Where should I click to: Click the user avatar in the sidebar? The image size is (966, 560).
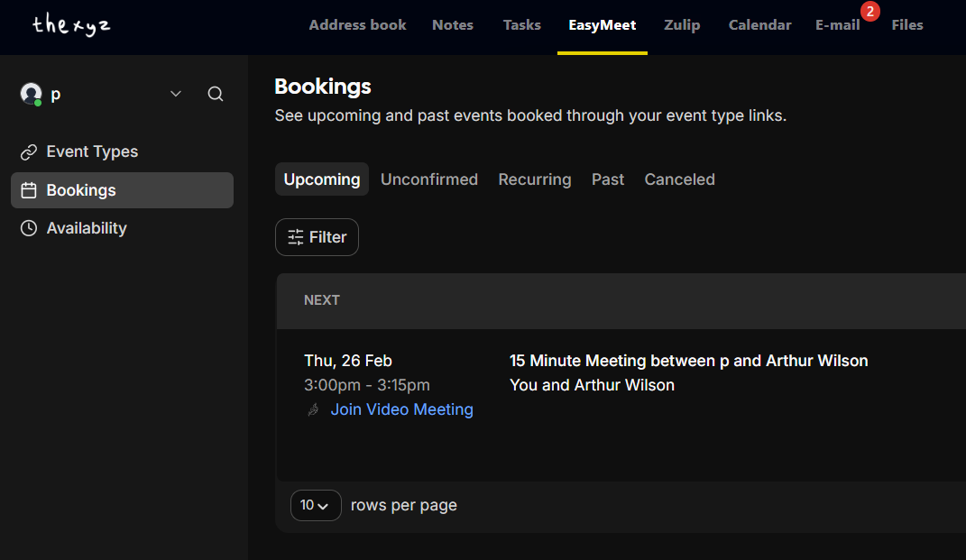coord(29,93)
